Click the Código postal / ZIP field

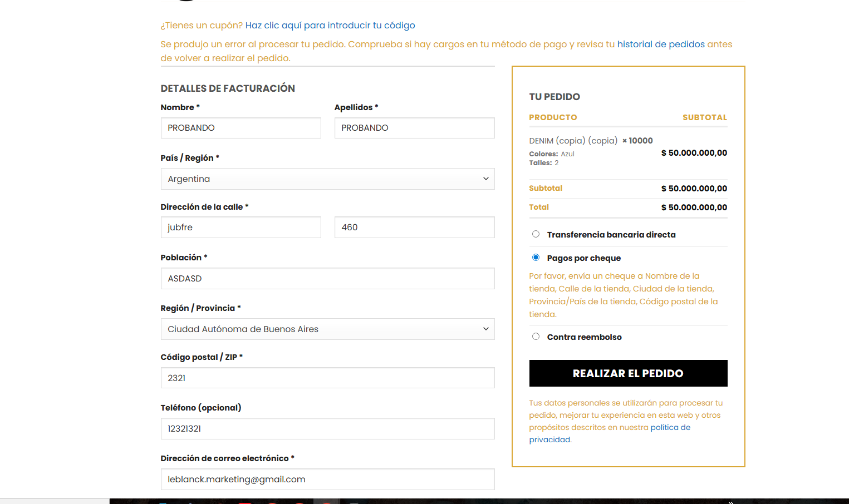(327, 378)
